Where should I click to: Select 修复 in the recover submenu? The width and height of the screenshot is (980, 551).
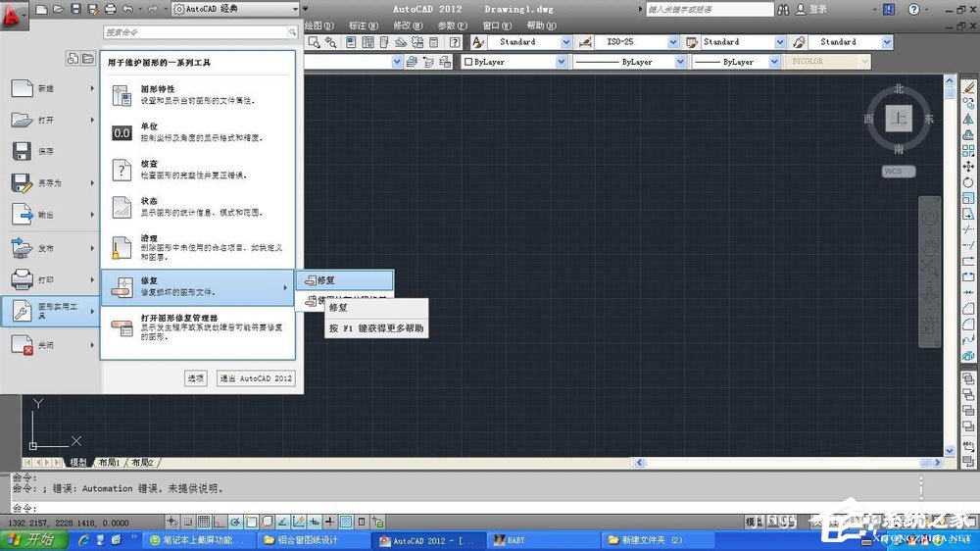(x=344, y=280)
